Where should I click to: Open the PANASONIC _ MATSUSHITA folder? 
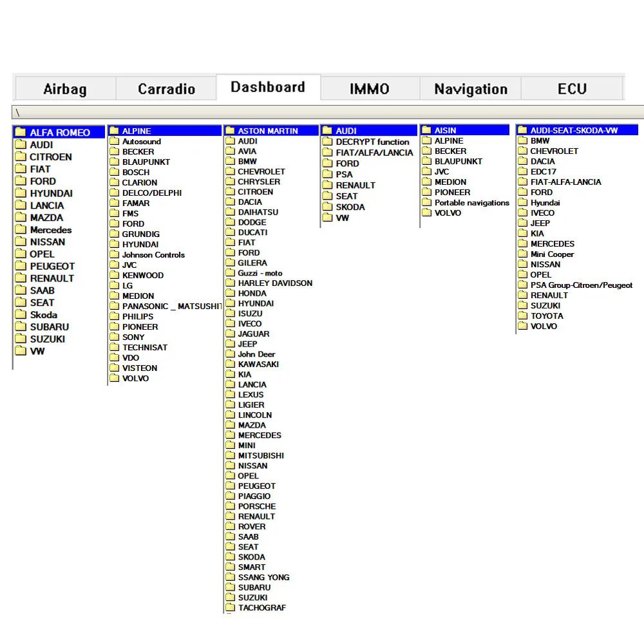point(166,307)
